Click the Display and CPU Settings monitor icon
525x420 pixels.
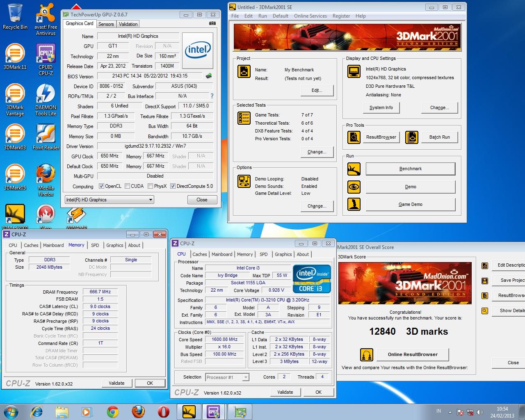point(354,71)
